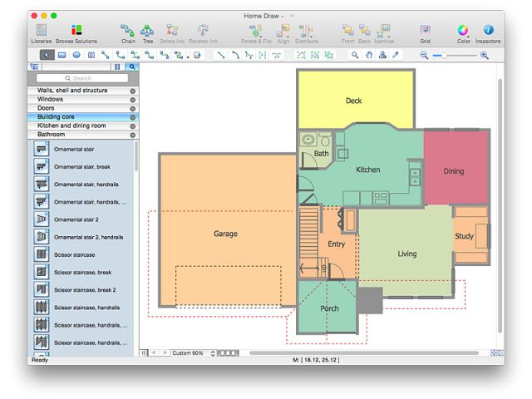Close the Windows library
This screenshot has height=399, width=532.
coord(133,99)
